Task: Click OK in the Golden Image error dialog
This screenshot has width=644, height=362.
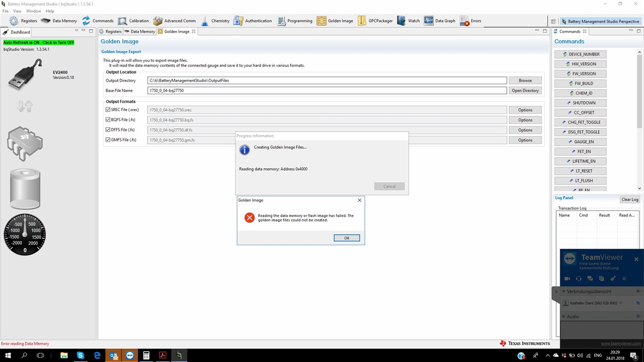Action: 347,238
